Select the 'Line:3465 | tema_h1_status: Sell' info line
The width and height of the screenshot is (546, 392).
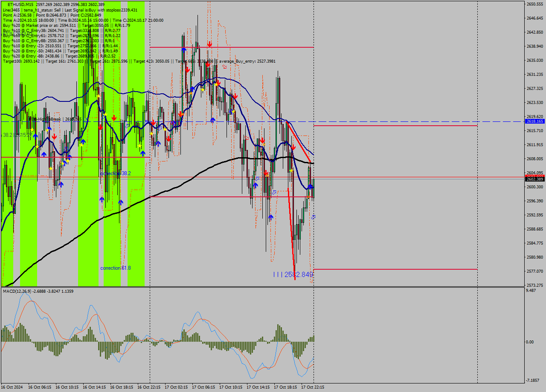tap(70, 10)
